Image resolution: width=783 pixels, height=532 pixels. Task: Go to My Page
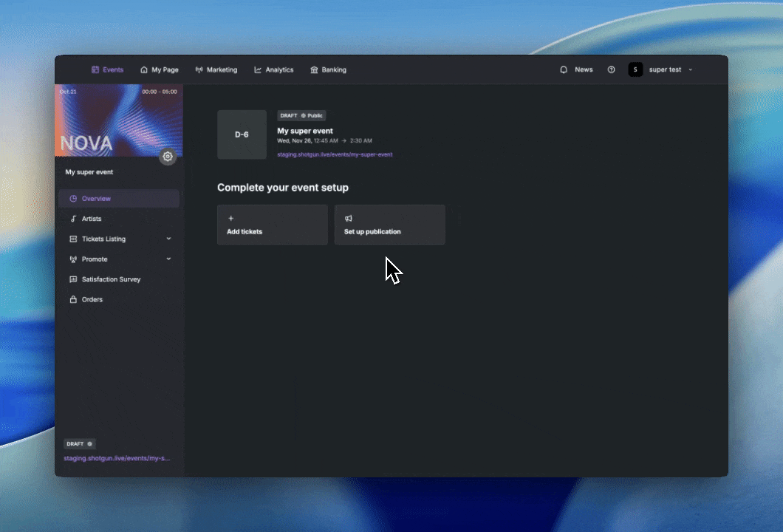click(160, 70)
